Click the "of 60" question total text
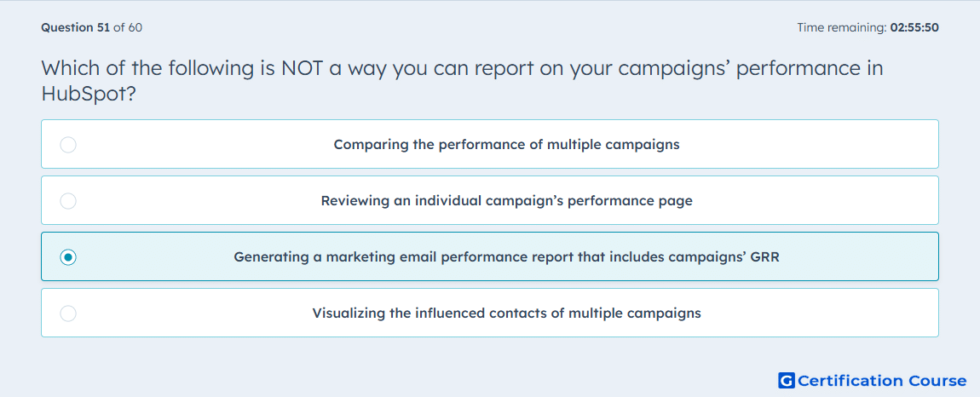Screen dimensions: 980x397 point(128,27)
